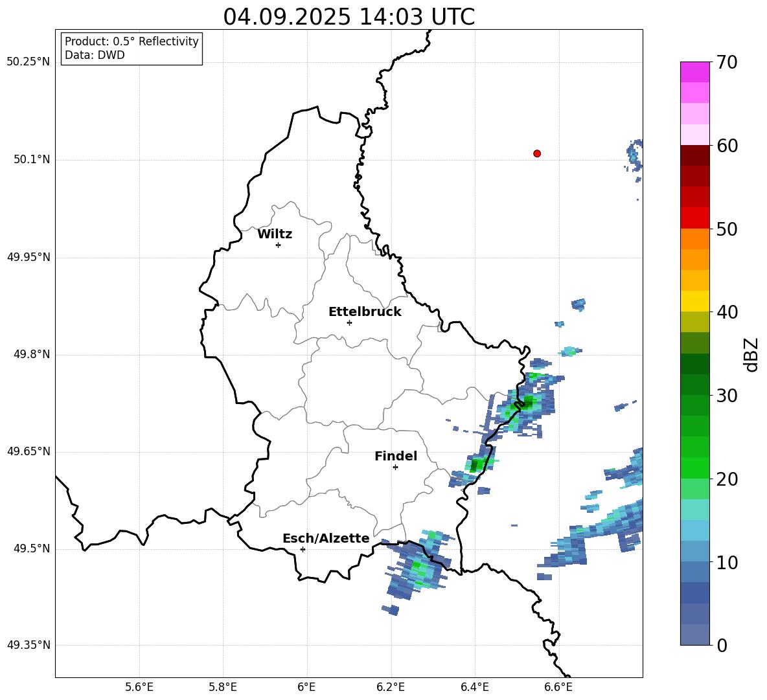The height and width of the screenshot is (700, 767).
Task: Click the 49.65°N latitude label
Action: (x=28, y=451)
